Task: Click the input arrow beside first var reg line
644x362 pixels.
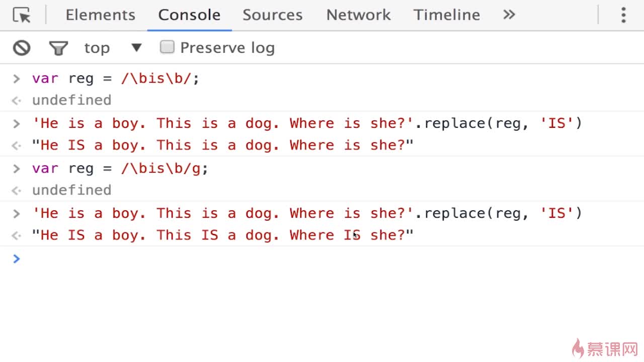Action: coord(16,78)
